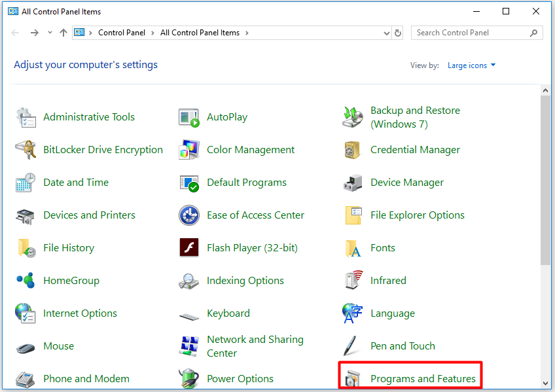Open the Administrative Tools link
Viewport: 555px width, 392px height.
(88, 117)
